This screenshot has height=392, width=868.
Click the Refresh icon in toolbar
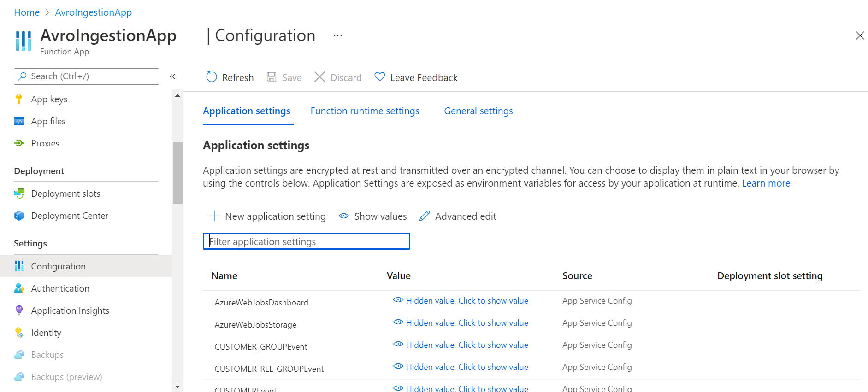(x=212, y=77)
